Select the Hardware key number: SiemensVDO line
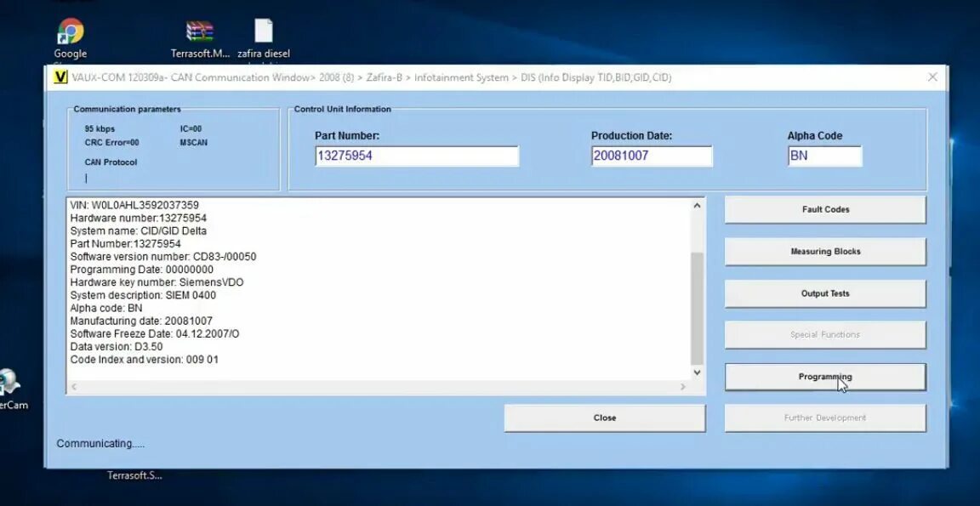980x506 pixels. pyautogui.click(x=157, y=282)
